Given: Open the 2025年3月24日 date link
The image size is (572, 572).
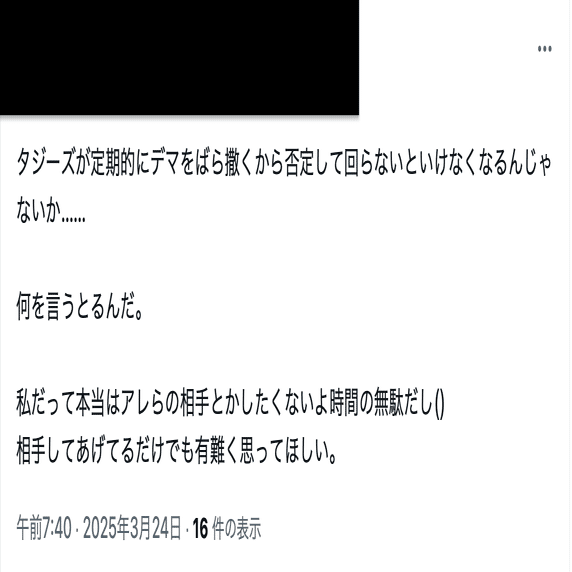Looking at the screenshot, I should [132, 528].
